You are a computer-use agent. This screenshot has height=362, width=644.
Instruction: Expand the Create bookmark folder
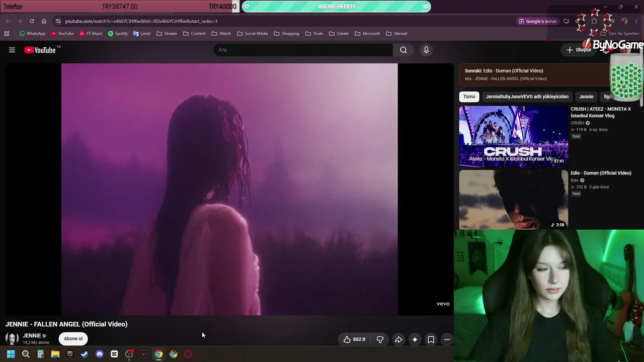339,34
